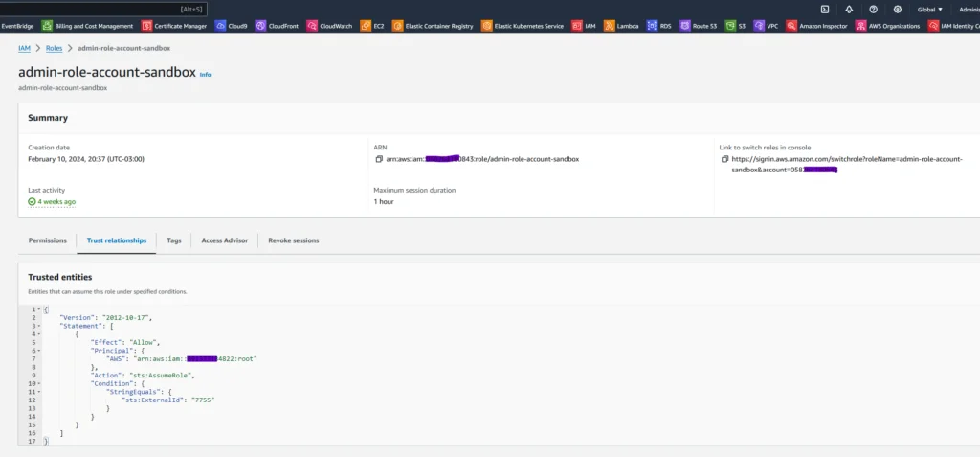Image resolution: width=980 pixels, height=457 pixels.
Task: Open the Global region dropdown
Action: pos(930,10)
